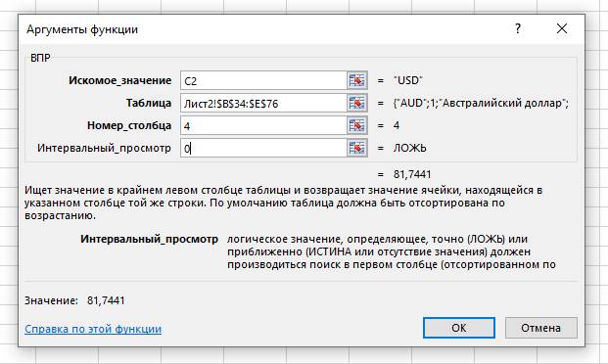Collapse dialog via Искомое_значение range selector icon

coord(357,80)
